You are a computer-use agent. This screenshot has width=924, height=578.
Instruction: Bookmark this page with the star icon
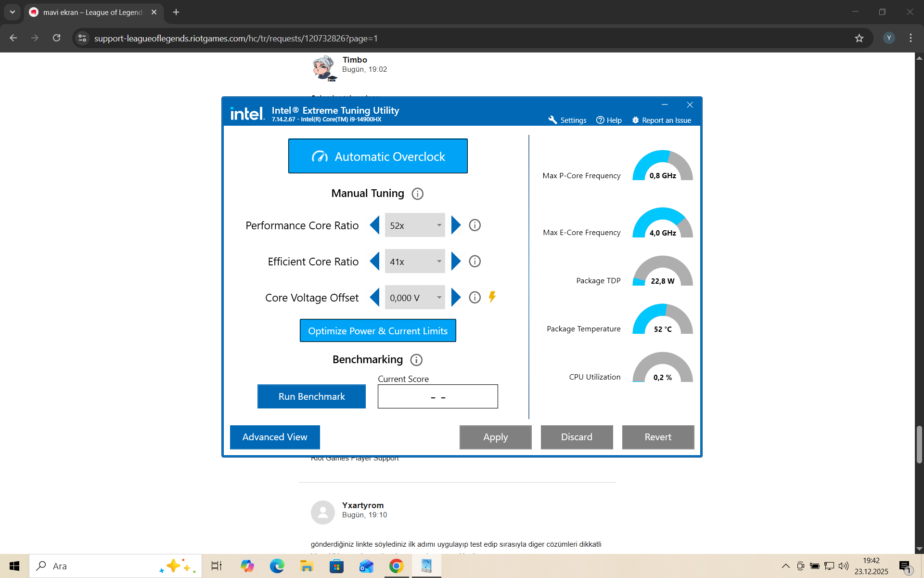pyautogui.click(x=859, y=38)
